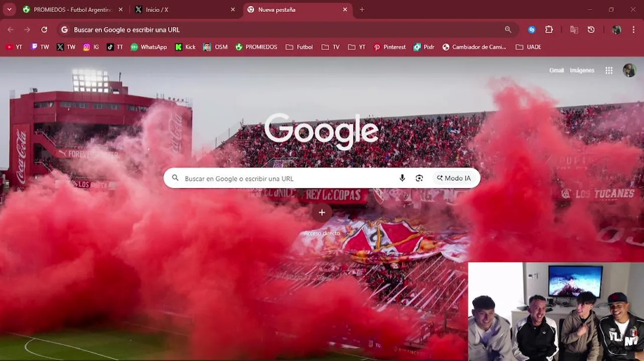Open the Twitch TW bookmark
644x361 pixels.
pos(40,47)
